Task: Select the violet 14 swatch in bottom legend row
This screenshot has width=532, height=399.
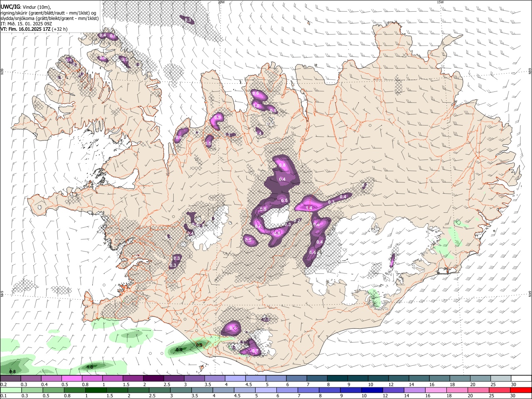Action: pyautogui.click(x=414, y=390)
